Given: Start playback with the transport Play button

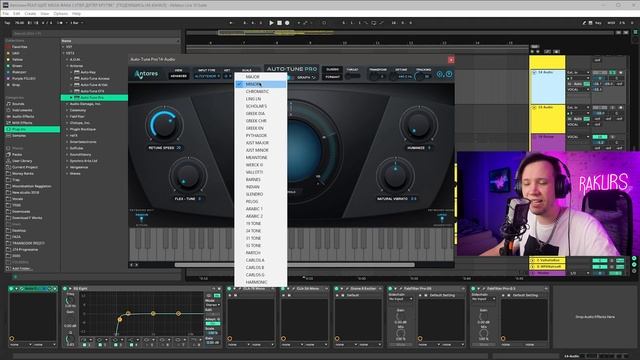Looking at the screenshot, I should point(271,23).
